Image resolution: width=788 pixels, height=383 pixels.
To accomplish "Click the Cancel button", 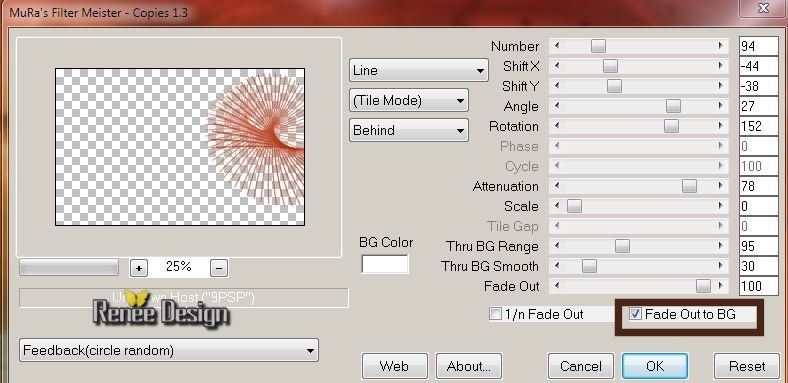I will (580, 366).
